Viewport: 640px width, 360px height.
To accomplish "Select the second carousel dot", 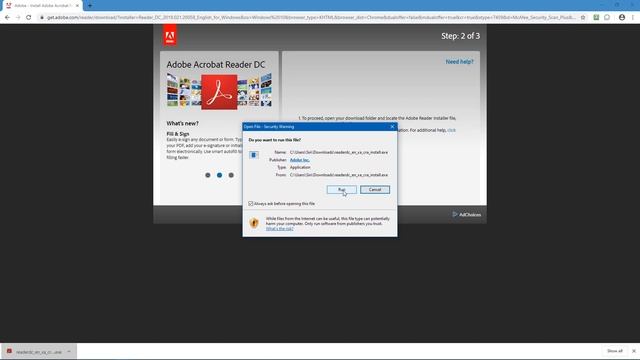I will tap(220, 175).
